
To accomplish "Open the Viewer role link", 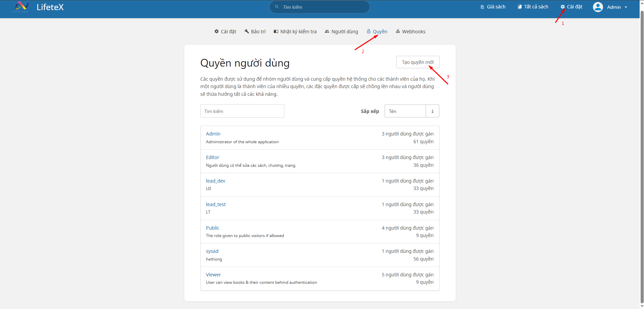I will [x=213, y=275].
